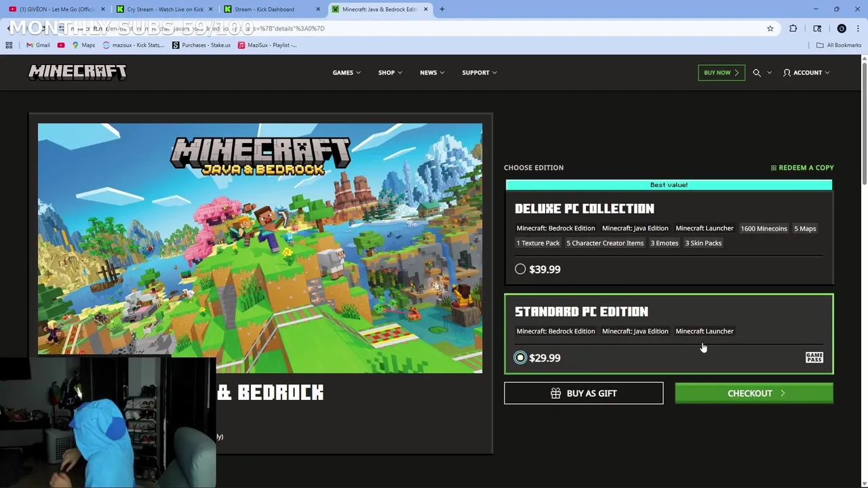Bookmark this page with the star icon
Image resolution: width=868 pixels, height=488 pixels.
tap(770, 28)
